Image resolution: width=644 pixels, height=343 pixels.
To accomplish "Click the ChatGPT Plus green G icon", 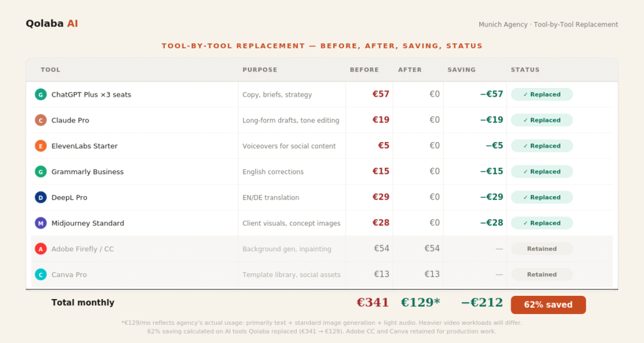I will coord(41,94).
